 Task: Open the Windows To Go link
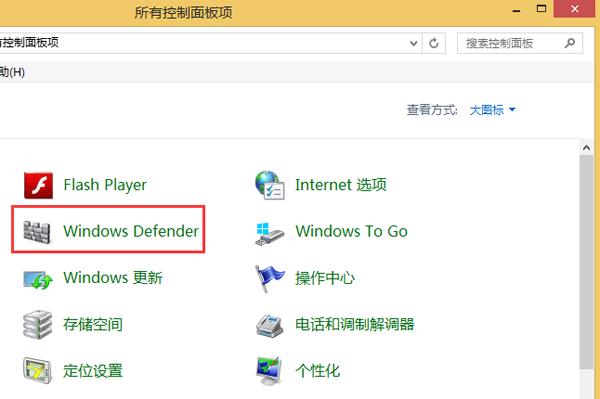351,231
